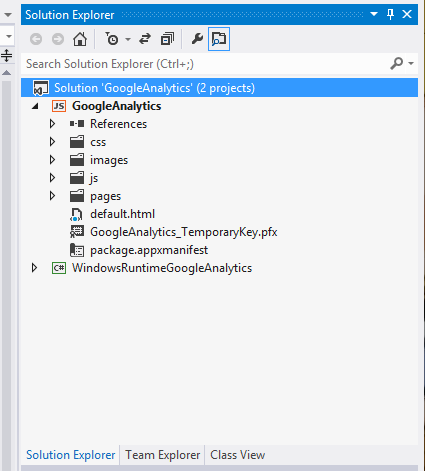Viewport: 425px width, 471px height.
Task: Click the js folder icon
Action: [x=77, y=178]
